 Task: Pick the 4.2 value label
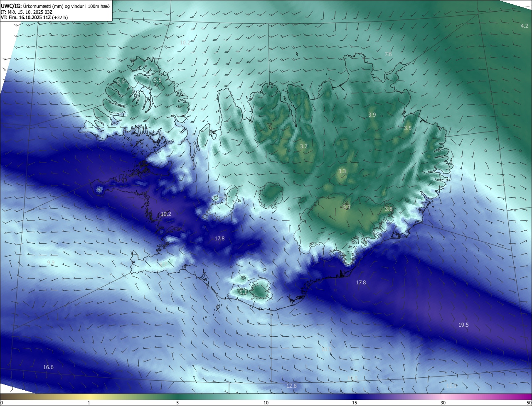(x=525, y=26)
